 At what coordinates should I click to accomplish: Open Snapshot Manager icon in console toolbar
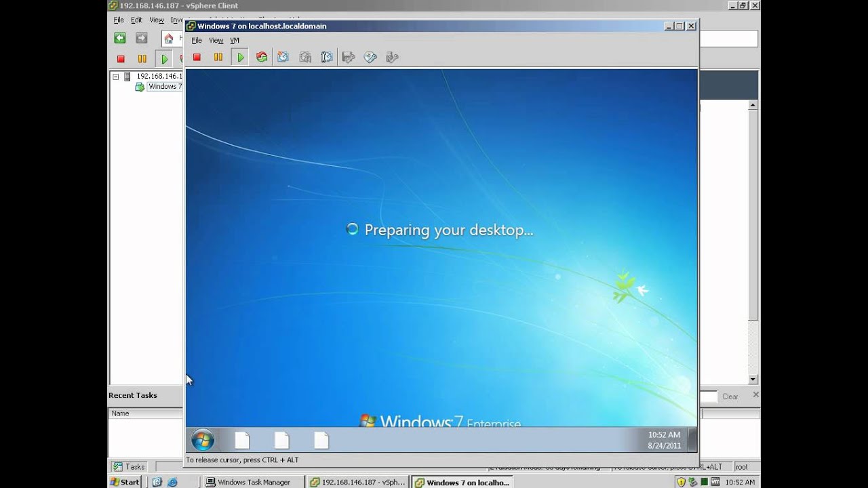(x=327, y=58)
